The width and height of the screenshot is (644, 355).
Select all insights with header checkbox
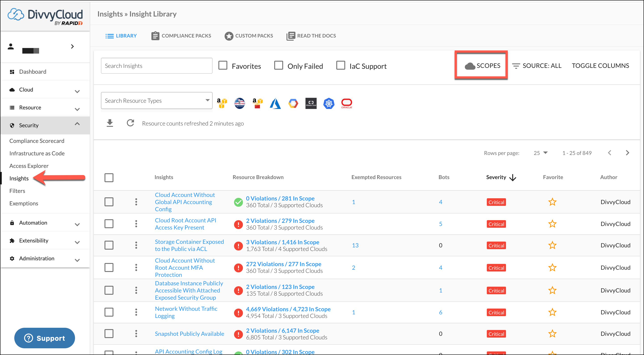[109, 178]
